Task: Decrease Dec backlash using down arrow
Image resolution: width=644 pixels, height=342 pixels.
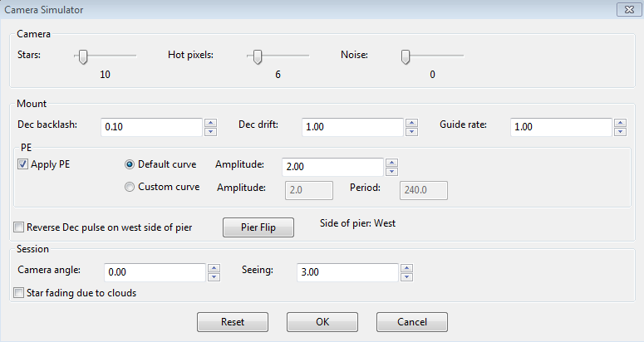Action: [211, 131]
